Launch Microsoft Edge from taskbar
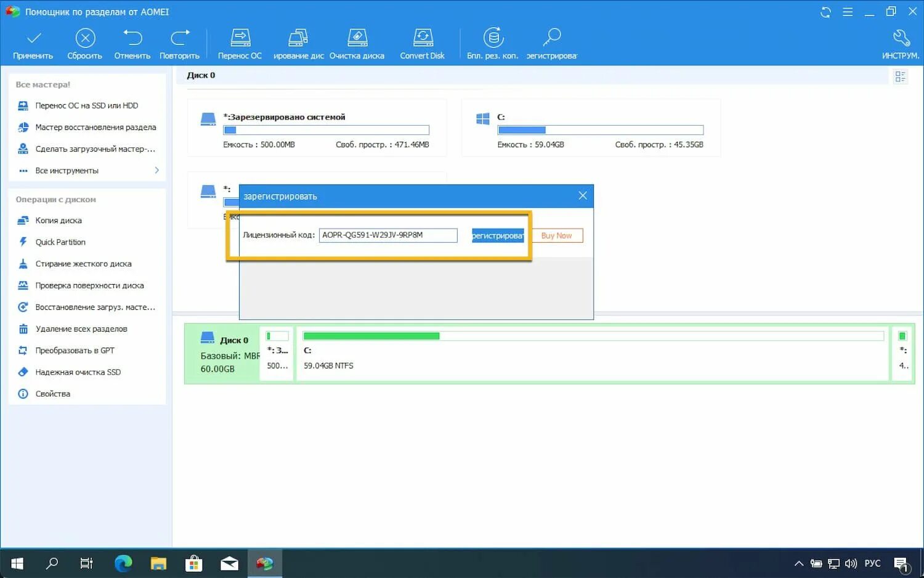This screenshot has width=924, height=578. click(x=123, y=563)
